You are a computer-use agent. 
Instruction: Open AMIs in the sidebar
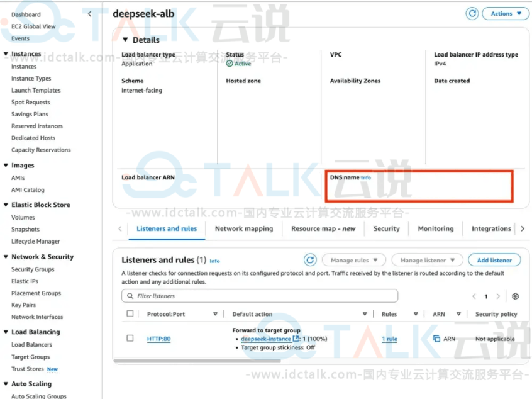18,178
